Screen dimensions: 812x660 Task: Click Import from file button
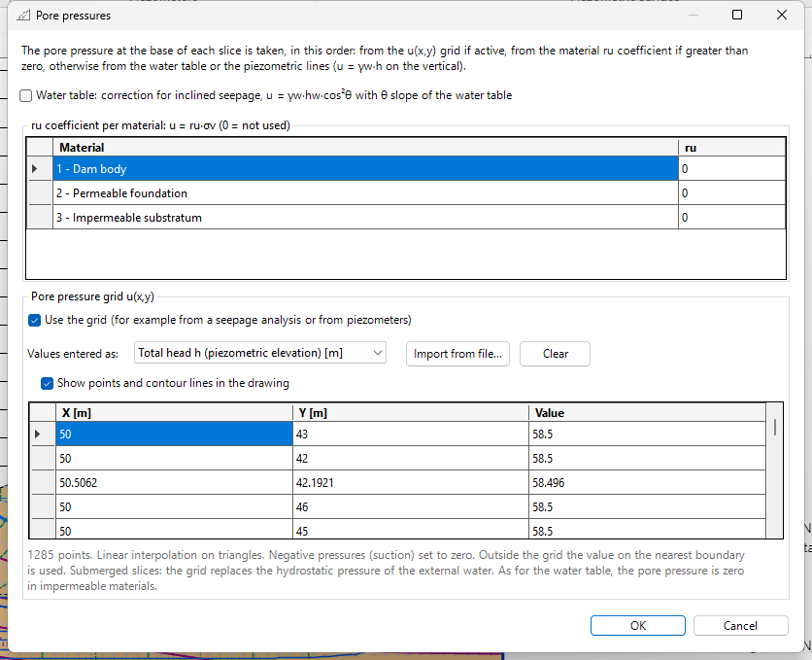click(457, 354)
